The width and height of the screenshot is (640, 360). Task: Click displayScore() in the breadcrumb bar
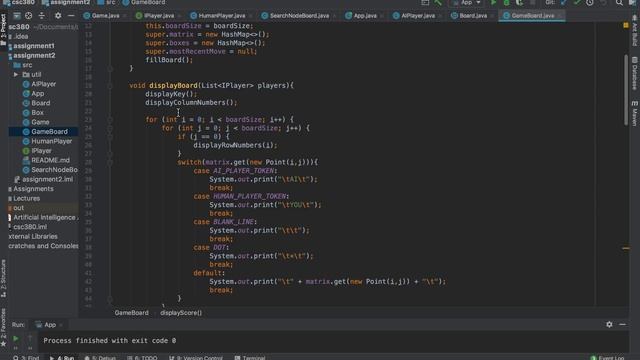181,313
